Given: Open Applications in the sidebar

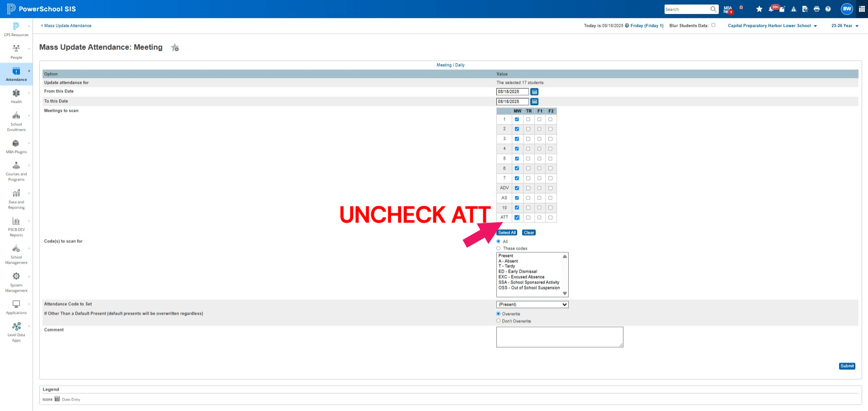Looking at the screenshot, I should click(16, 307).
